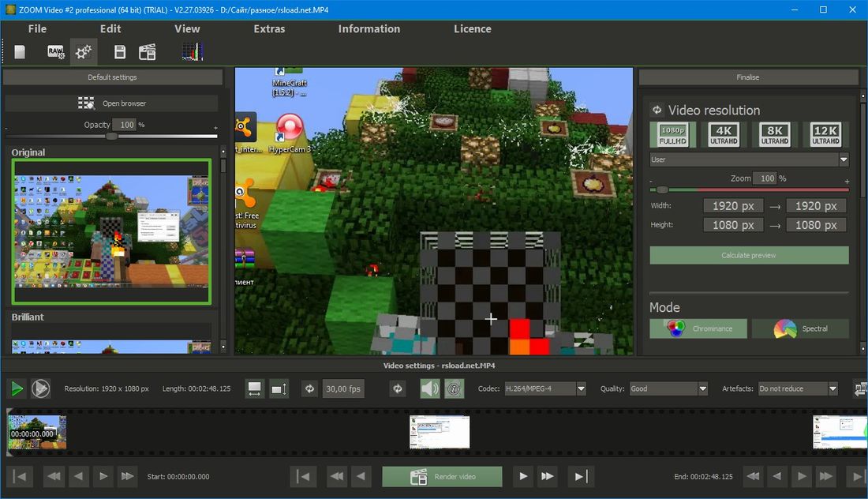Click the green play preview icon

point(16,388)
